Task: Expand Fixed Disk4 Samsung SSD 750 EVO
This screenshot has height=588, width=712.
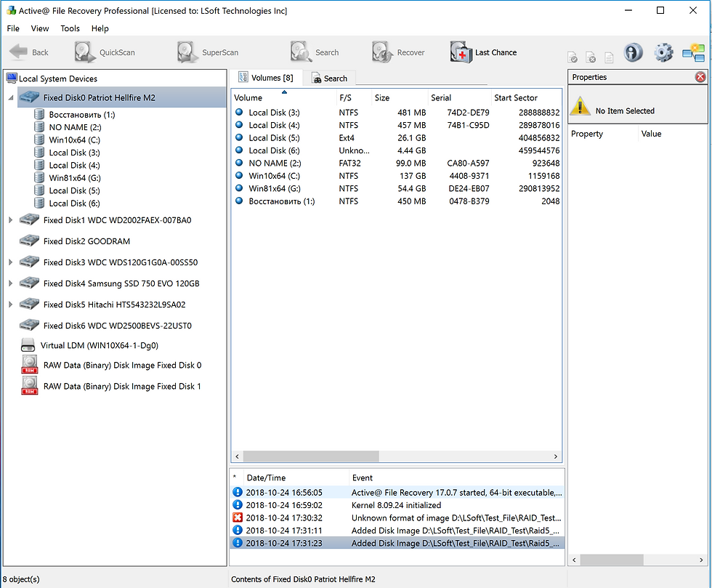Action: pos(10,283)
